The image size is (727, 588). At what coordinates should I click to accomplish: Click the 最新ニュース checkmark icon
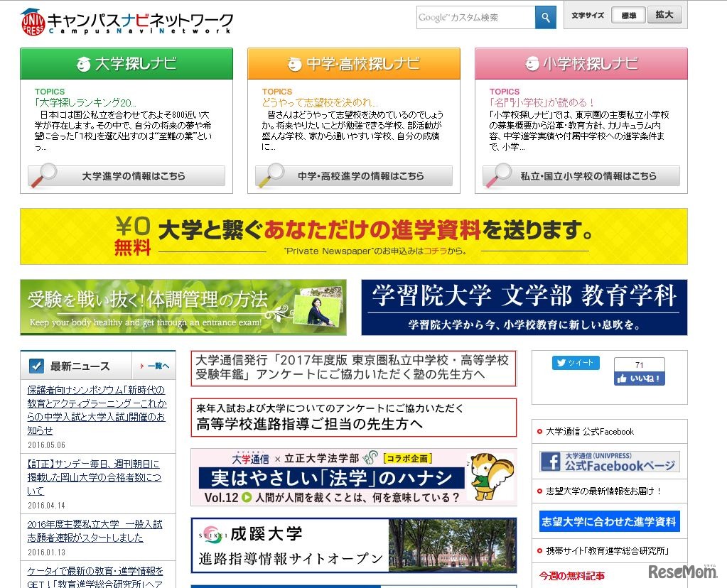point(36,366)
